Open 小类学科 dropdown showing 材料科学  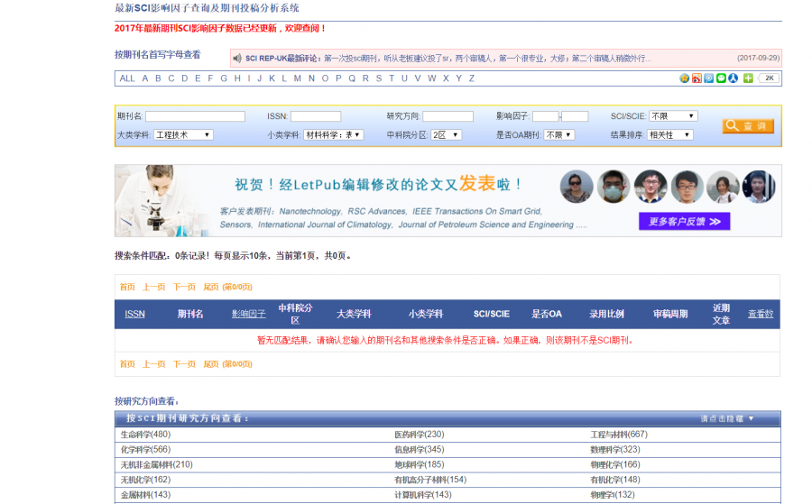pos(334,134)
